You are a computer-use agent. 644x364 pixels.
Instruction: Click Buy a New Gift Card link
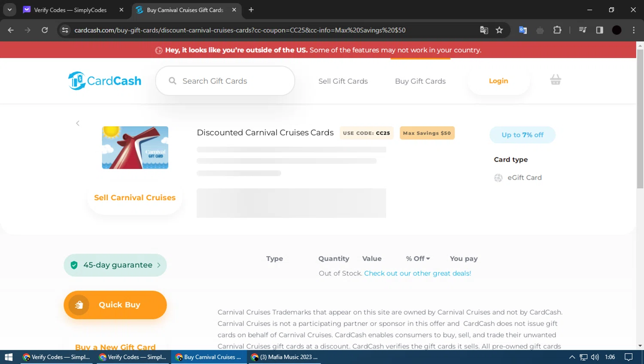115,347
